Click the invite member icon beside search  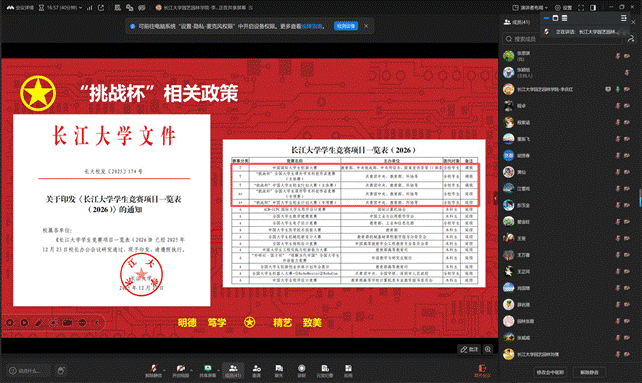[x=631, y=39]
